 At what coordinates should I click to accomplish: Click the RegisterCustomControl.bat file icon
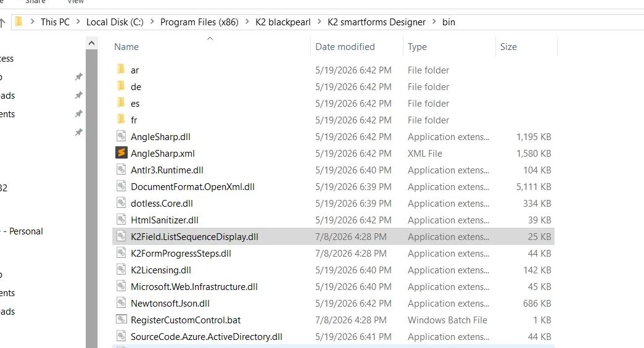[121, 319]
